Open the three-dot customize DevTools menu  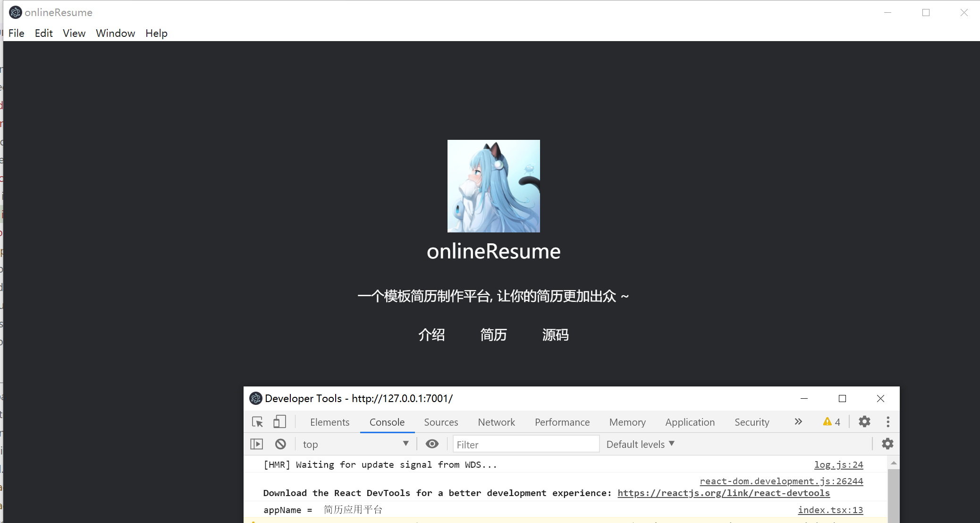click(888, 421)
